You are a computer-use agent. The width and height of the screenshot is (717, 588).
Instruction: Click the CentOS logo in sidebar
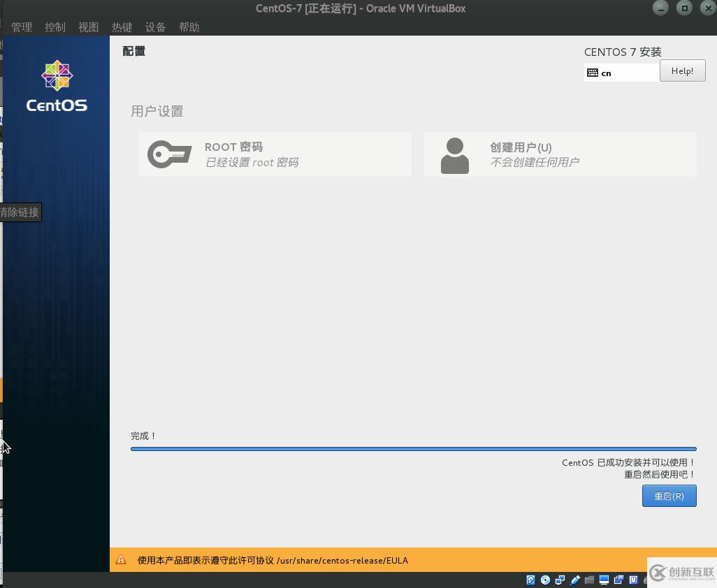pyautogui.click(x=57, y=86)
